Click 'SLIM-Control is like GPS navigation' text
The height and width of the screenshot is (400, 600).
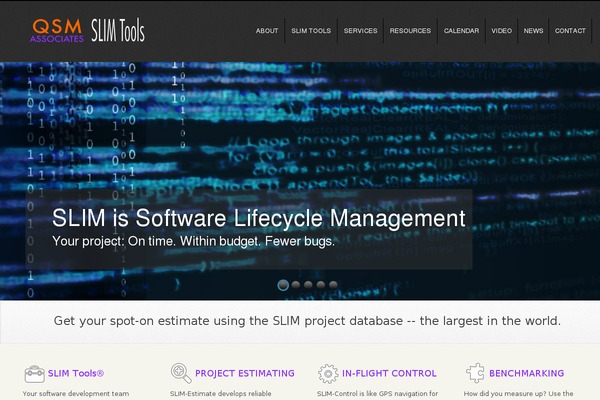pos(377,393)
